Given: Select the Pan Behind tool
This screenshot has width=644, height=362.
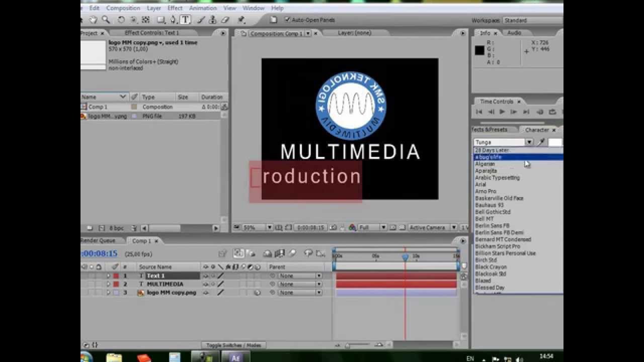Looking at the screenshot, I should pos(146,20).
